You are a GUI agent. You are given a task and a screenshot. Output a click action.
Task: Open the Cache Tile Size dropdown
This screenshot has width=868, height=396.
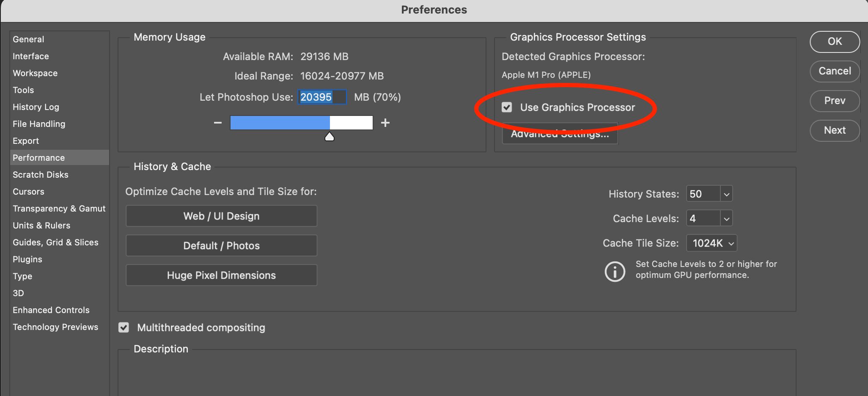tap(712, 243)
